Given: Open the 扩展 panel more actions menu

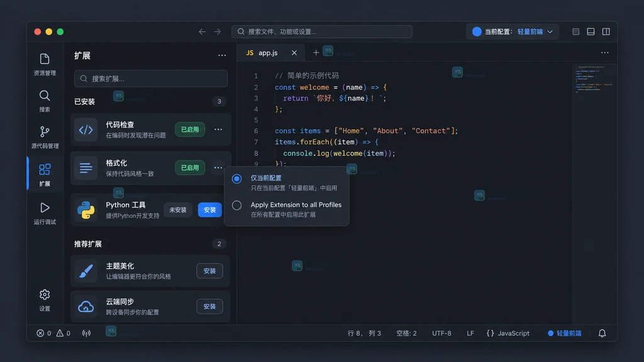Looking at the screenshot, I should [x=222, y=55].
